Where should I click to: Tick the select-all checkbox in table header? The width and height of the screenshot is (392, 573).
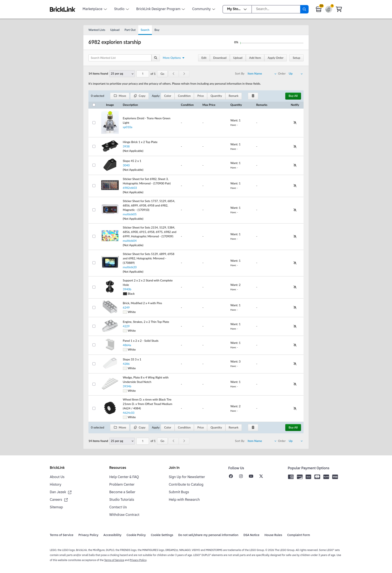pyautogui.click(x=94, y=105)
